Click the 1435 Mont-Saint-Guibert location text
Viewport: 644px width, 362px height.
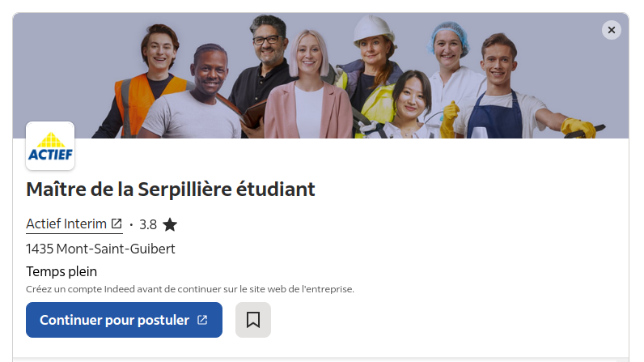click(100, 249)
